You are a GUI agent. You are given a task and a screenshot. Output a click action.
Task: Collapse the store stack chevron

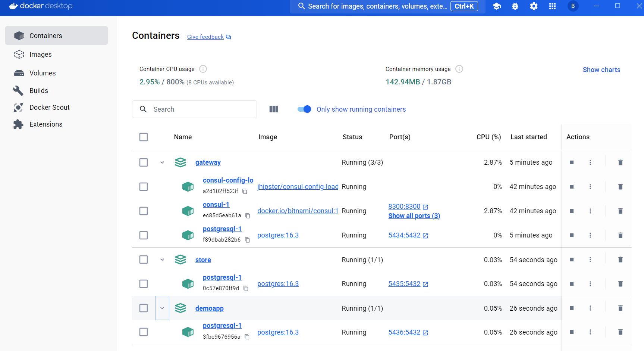point(162,260)
